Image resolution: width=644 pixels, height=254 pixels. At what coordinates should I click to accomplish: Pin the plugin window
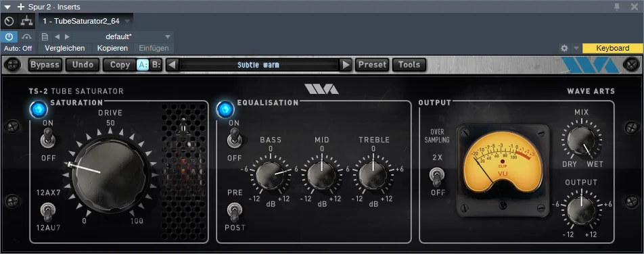coord(618,7)
